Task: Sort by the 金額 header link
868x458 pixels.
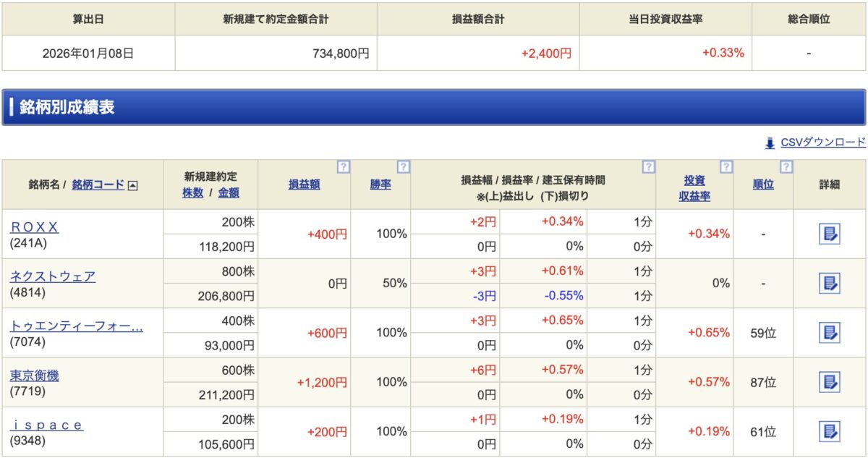Action: coord(229,192)
